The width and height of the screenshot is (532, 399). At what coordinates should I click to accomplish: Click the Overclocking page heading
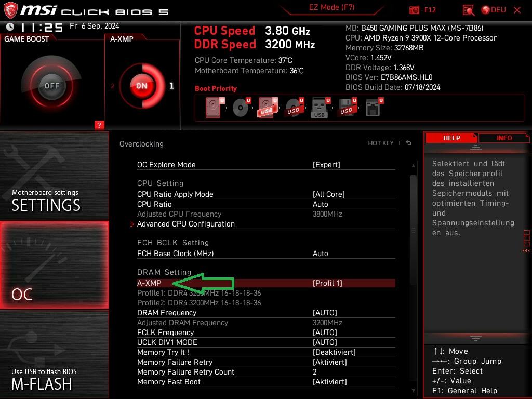141,144
